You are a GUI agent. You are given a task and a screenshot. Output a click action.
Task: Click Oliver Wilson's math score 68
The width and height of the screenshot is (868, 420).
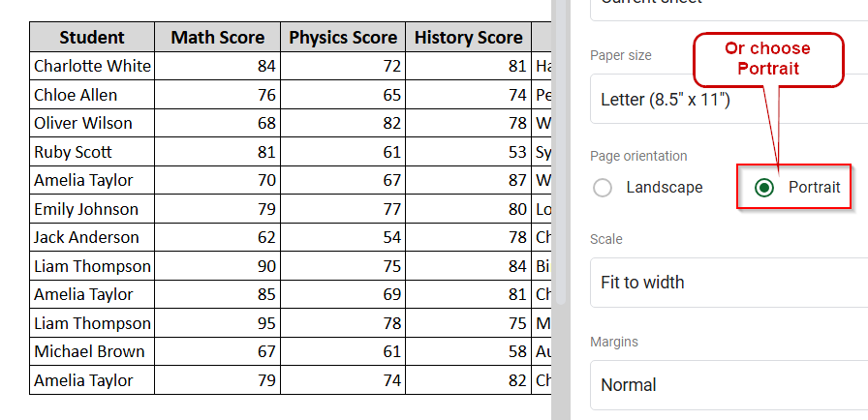point(218,123)
